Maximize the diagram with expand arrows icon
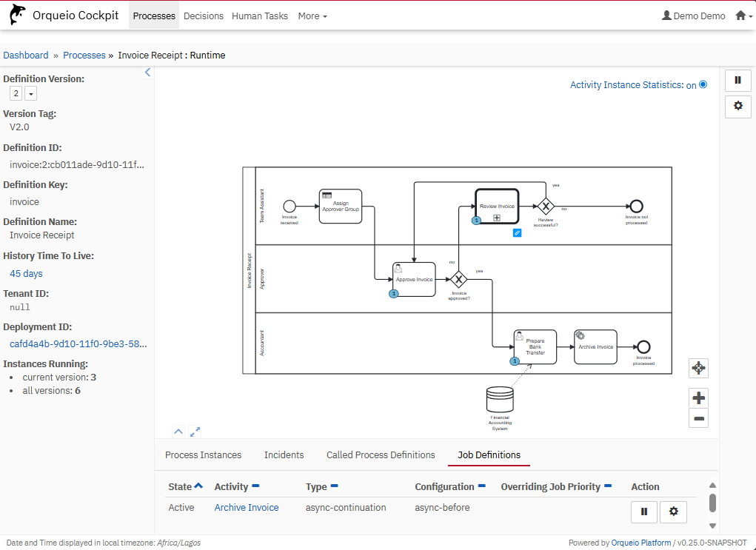Image resolution: width=756 pixels, height=550 pixels. (x=195, y=432)
